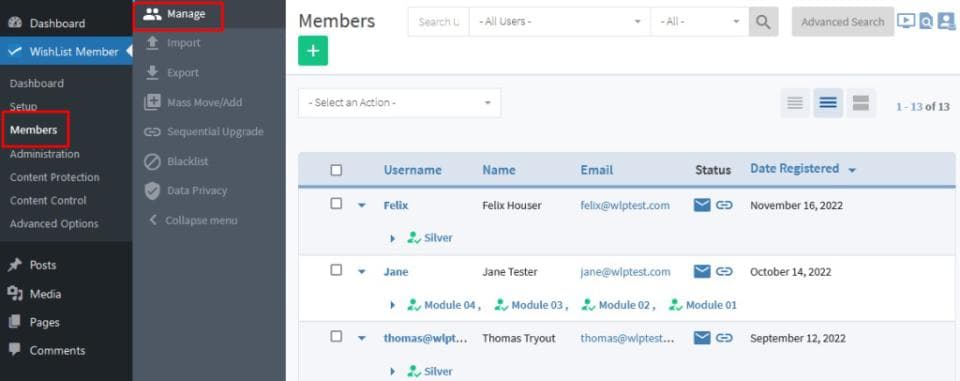Switch to medium list view icon

pyautogui.click(x=828, y=103)
